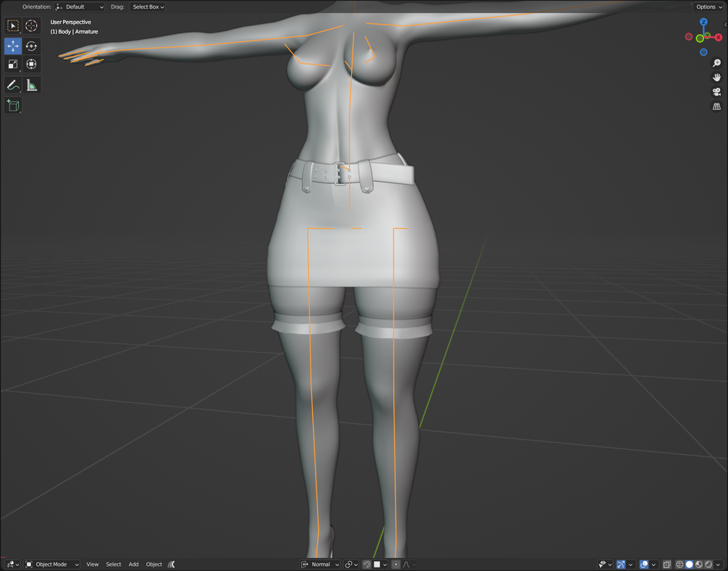Select the Measure ruler tool

(31, 85)
